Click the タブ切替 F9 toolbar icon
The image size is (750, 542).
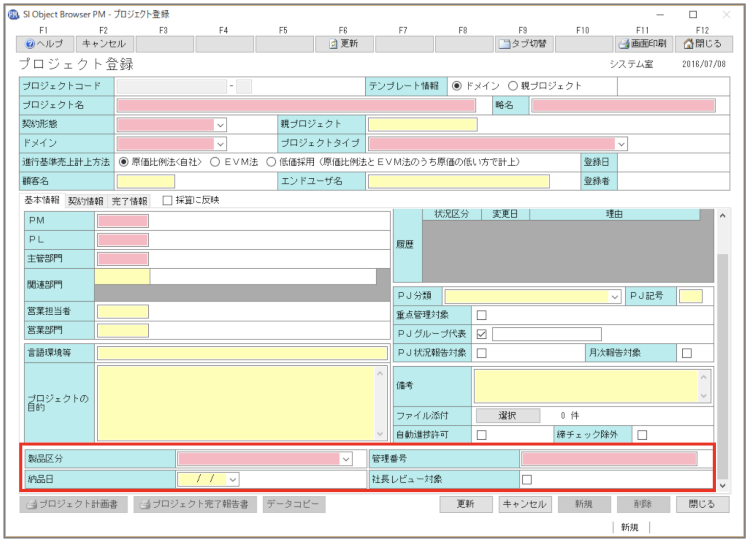[505, 44]
